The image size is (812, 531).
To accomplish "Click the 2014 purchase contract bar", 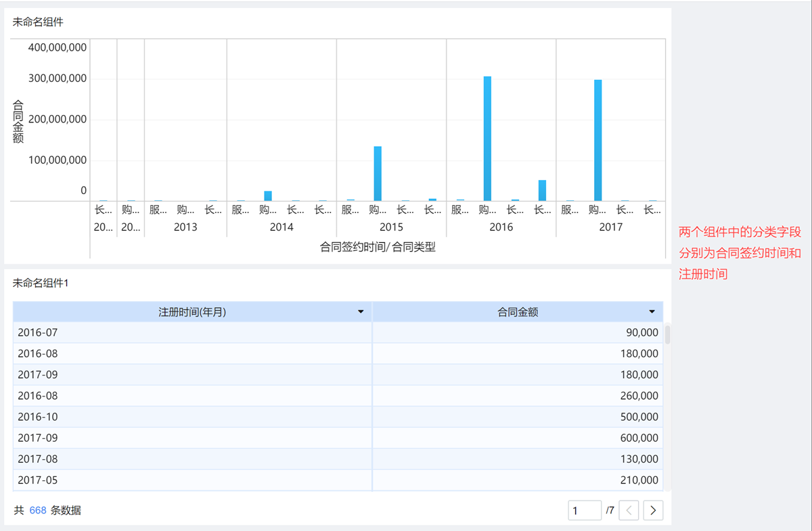I will 268,196.
